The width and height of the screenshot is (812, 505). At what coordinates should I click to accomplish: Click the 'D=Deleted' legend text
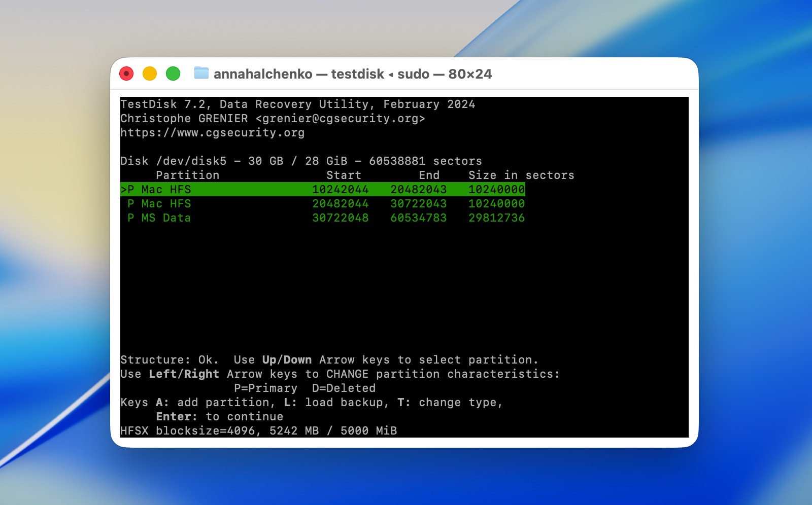(x=344, y=388)
